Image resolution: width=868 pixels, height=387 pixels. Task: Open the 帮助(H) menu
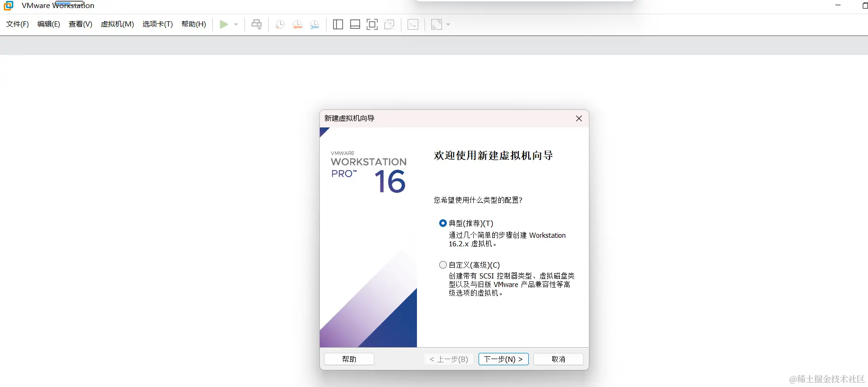click(x=194, y=24)
